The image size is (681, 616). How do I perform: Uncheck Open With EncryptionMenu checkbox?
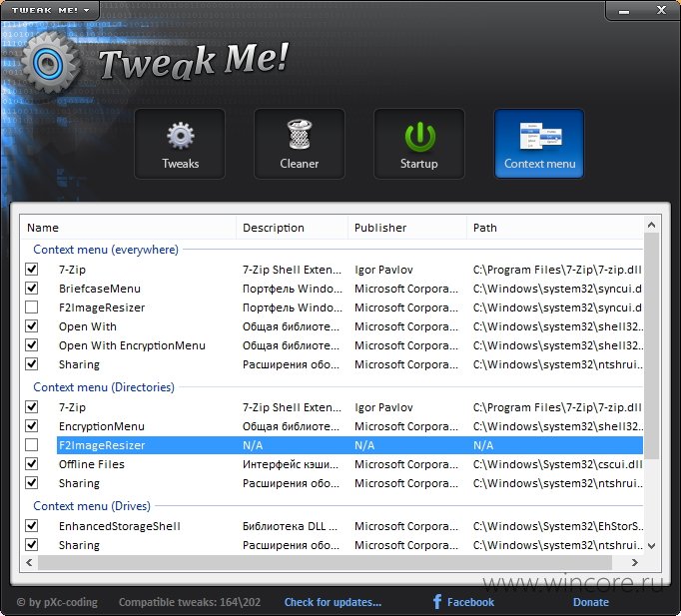tap(32, 345)
